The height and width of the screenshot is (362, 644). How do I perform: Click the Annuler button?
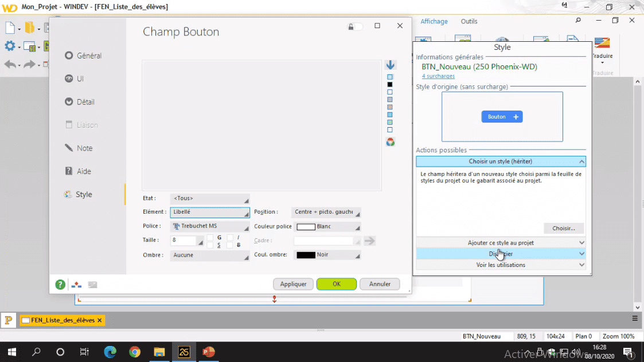380,284
